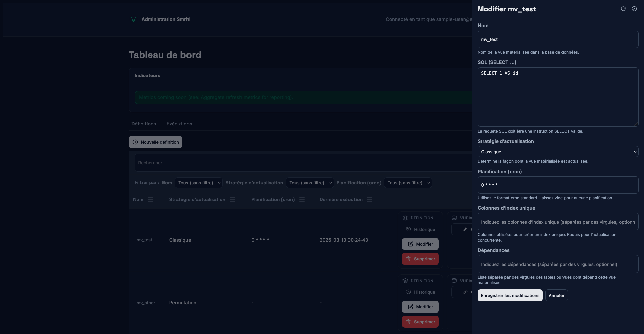Open the Dernière exécution column menu icon
Screen dimensions: 644x334
(x=370, y=200)
